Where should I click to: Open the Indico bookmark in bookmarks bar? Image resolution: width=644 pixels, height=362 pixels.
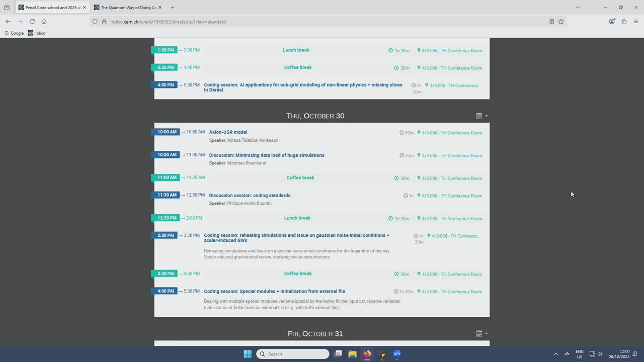click(37, 33)
